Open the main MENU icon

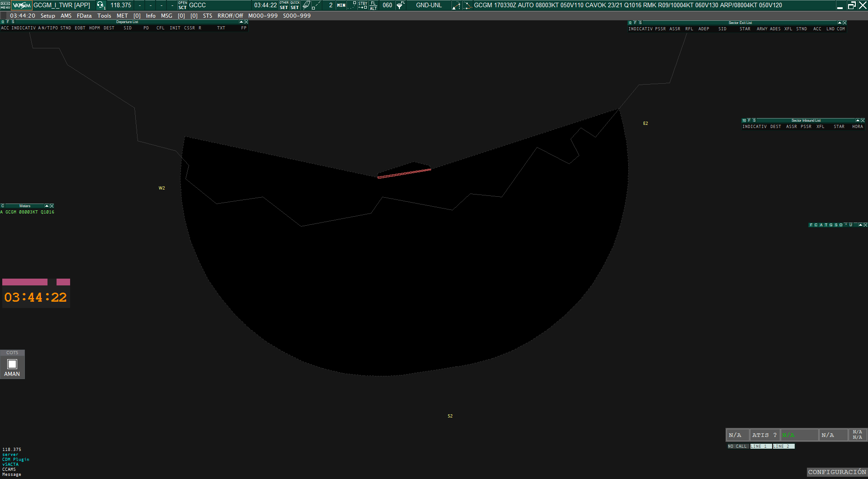(5, 5)
